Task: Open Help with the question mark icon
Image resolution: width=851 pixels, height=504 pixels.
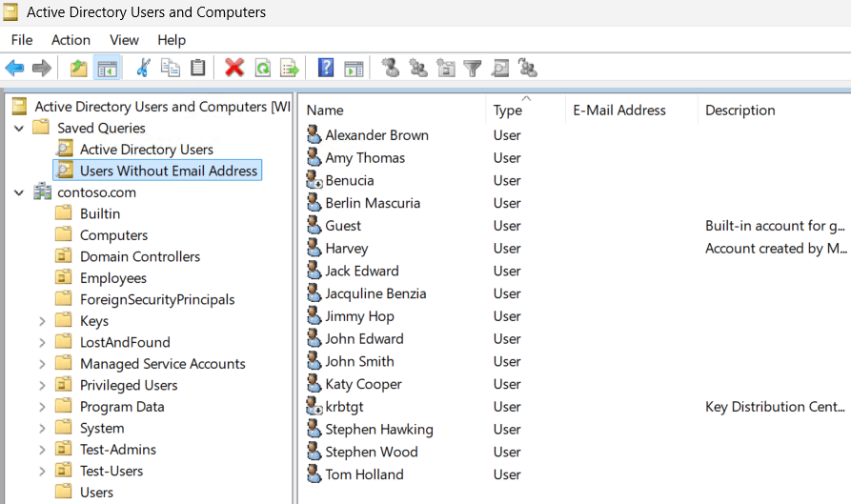Action: coord(326,68)
